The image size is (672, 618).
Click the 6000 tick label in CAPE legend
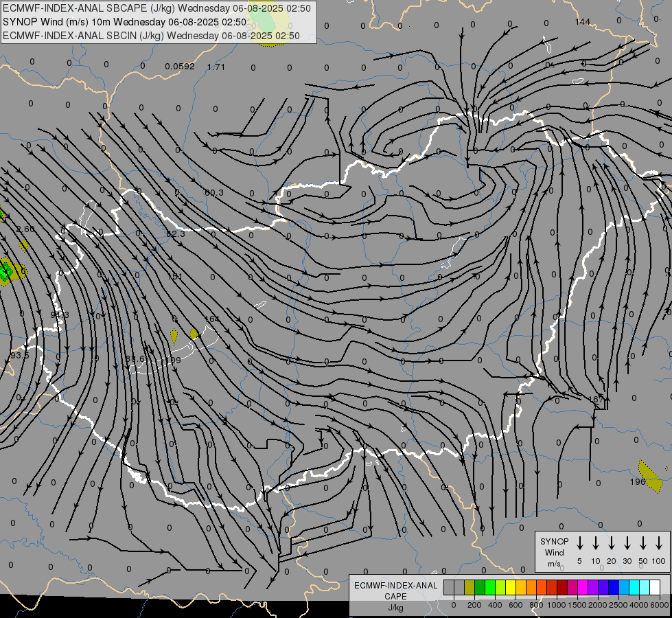point(660,605)
